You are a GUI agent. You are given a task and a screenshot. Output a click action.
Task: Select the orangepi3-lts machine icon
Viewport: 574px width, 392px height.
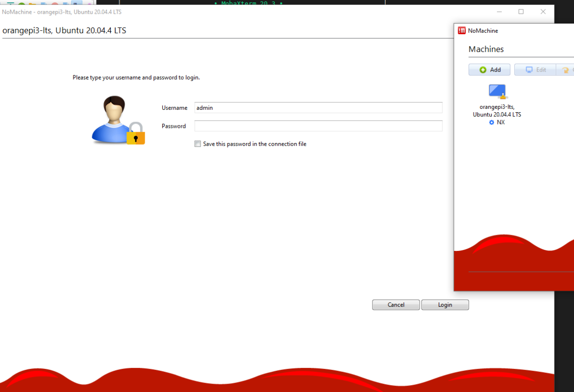point(497,92)
